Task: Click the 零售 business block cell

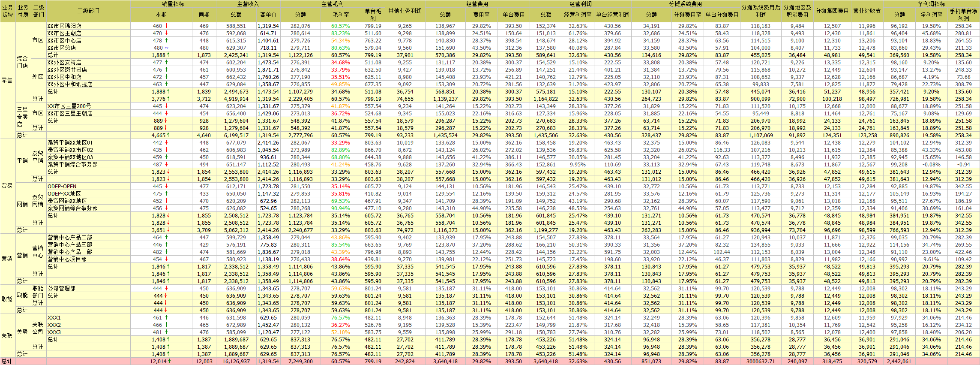Action: tap(7, 80)
